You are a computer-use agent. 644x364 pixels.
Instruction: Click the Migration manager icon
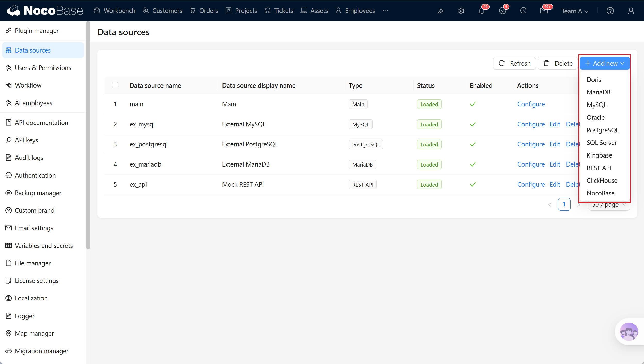pyautogui.click(x=8, y=351)
